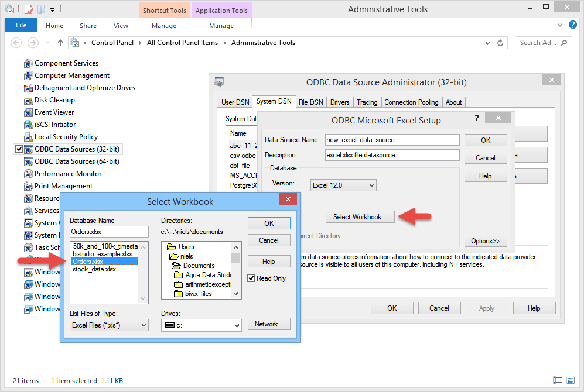Expand the ribbon with the chevron
Screen dimensions: 584x392
click(560, 25)
